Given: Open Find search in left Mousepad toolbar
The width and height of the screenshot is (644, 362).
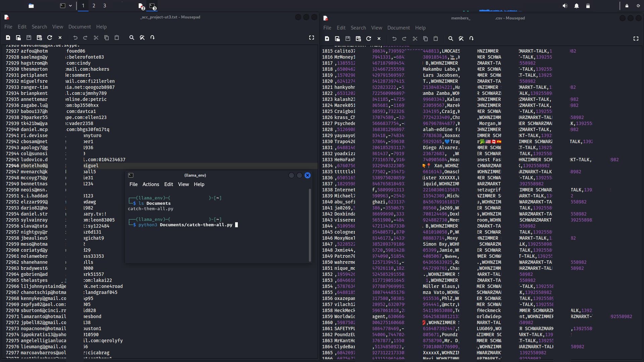Looking at the screenshot, I should click(x=132, y=38).
